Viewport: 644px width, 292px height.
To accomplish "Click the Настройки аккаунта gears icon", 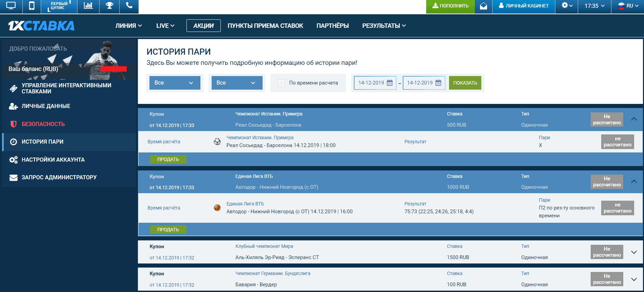I will [14, 160].
